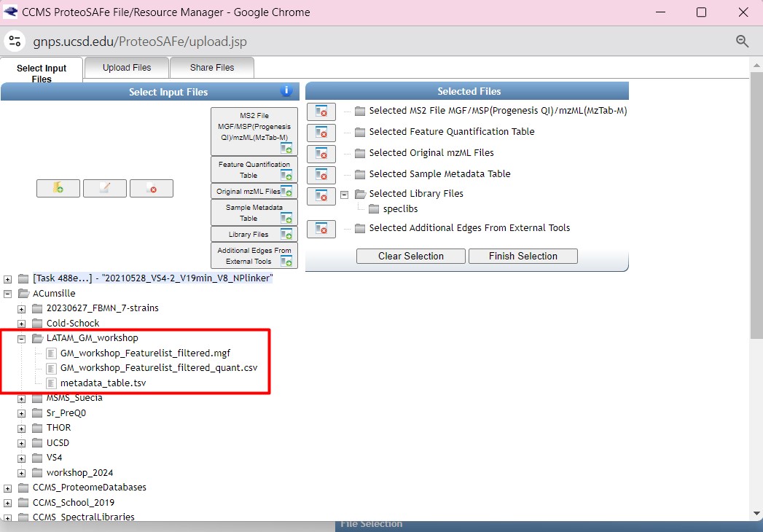
Task: Expand the Cold-Schock folder
Action: coord(22,324)
